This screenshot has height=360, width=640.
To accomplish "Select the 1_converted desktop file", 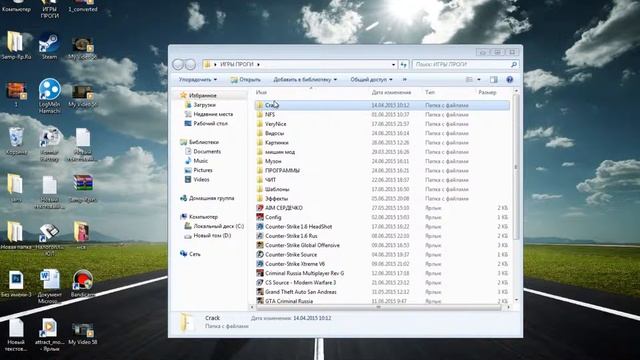I will pyautogui.click(x=83, y=7).
